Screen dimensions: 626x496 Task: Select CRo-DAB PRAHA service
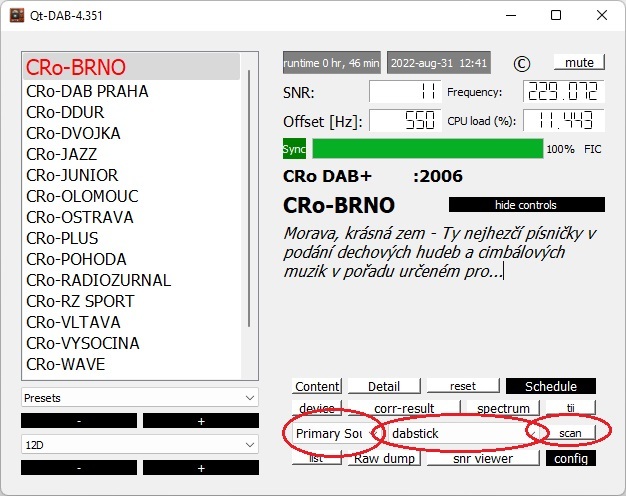[x=132, y=91]
